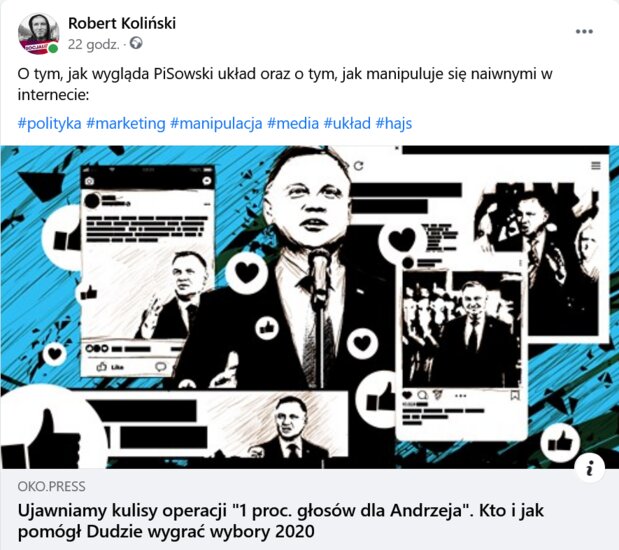
Task: Click the hamburger menu icon in illustrated browser
Action: [x=596, y=166]
